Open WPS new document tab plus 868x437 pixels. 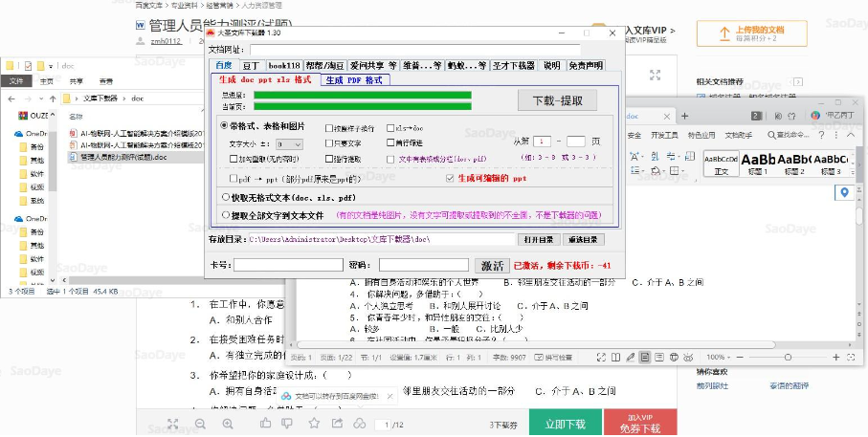(x=685, y=116)
